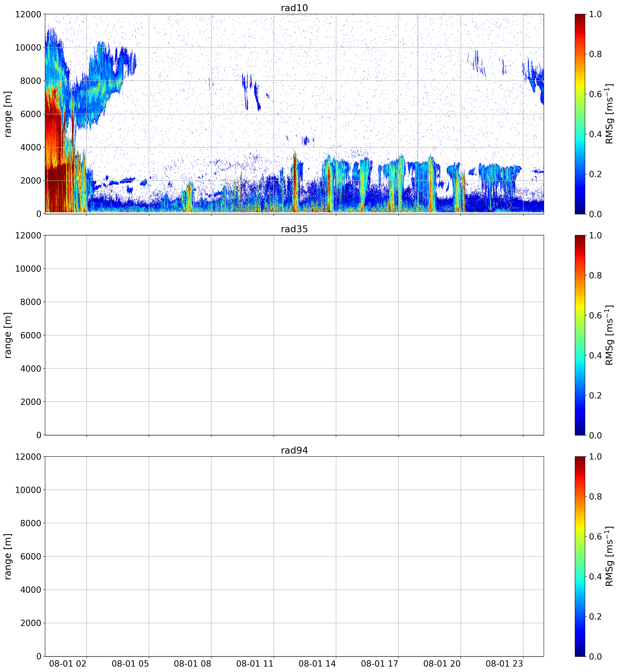Image resolution: width=619 pixels, height=672 pixels.
Task: Click the 2000 range tick of rad35 panel
Action: 31,402
